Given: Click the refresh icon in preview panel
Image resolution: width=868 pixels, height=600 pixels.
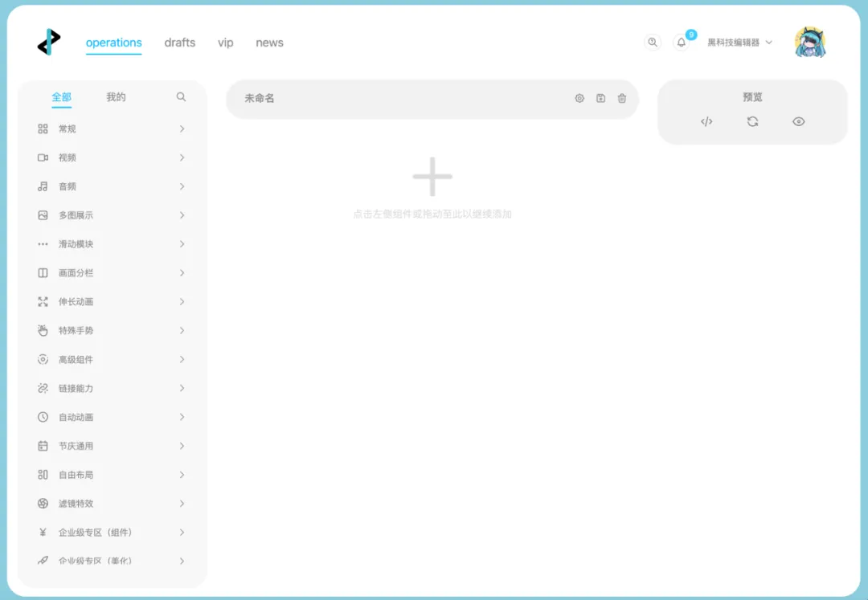Looking at the screenshot, I should pyautogui.click(x=752, y=122).
